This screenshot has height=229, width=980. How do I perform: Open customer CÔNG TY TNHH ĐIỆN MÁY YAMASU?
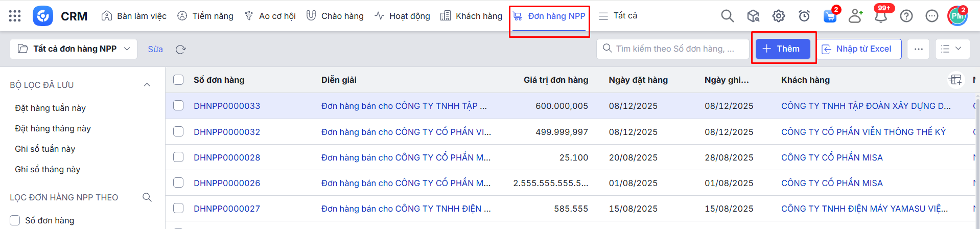[865, 209]
